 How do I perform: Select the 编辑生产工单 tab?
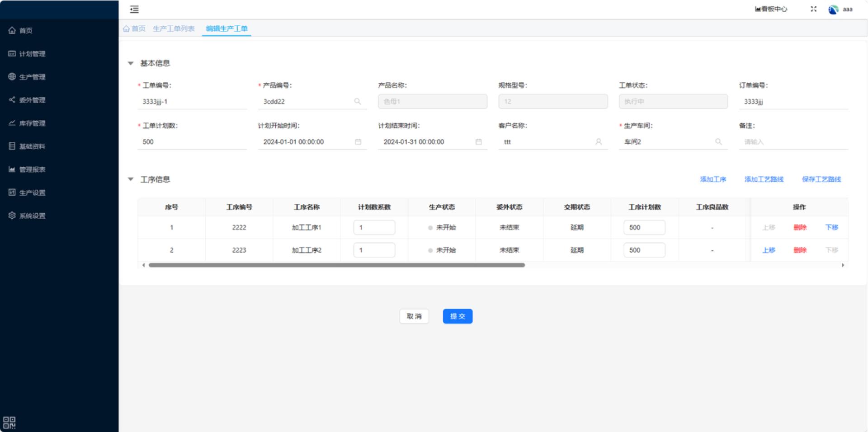(x=226, y=28)
